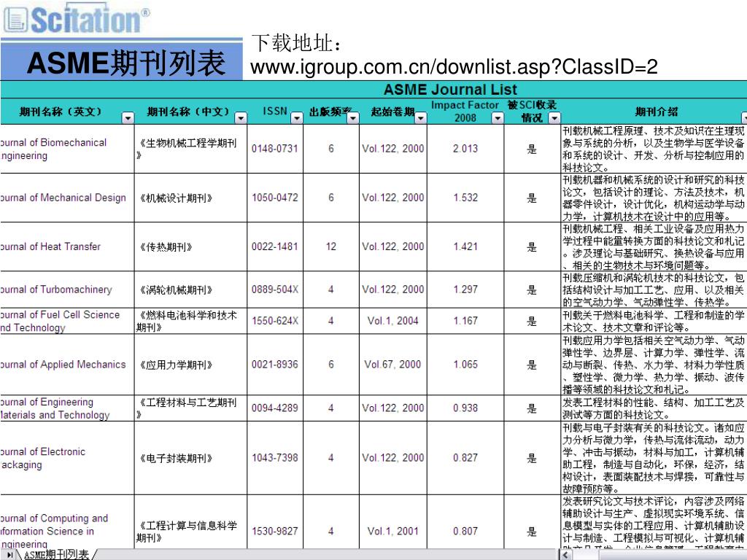Click impact factor cell 2.013

coord(465,149)
